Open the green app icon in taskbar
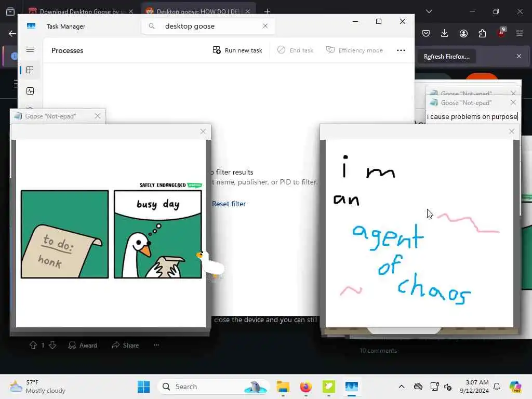532x399 pixels. pyautogui.click(x=328, y=387)
